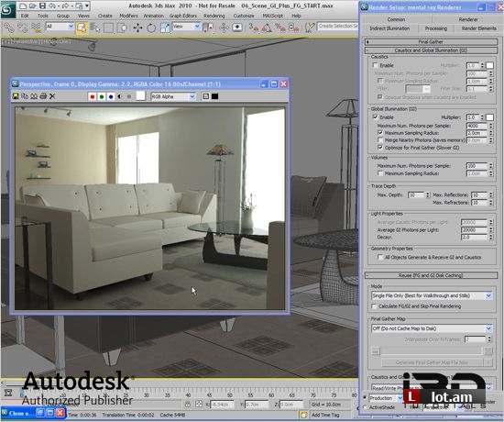Collapse Caustics and Global Illumination rollout
The image size is (504, 422).
point(431,50)
